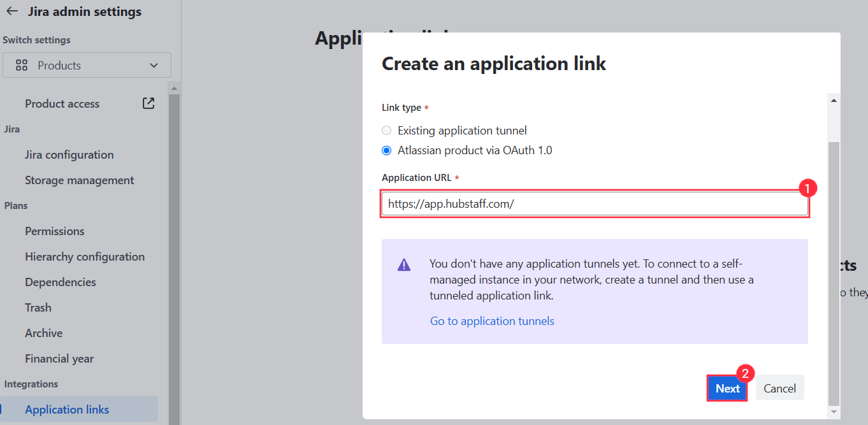The height and width of the screenshot is (425, 868).
Task: Select Atlassian product via OAuth 1.0 option
Action: [x=386, y=151]
